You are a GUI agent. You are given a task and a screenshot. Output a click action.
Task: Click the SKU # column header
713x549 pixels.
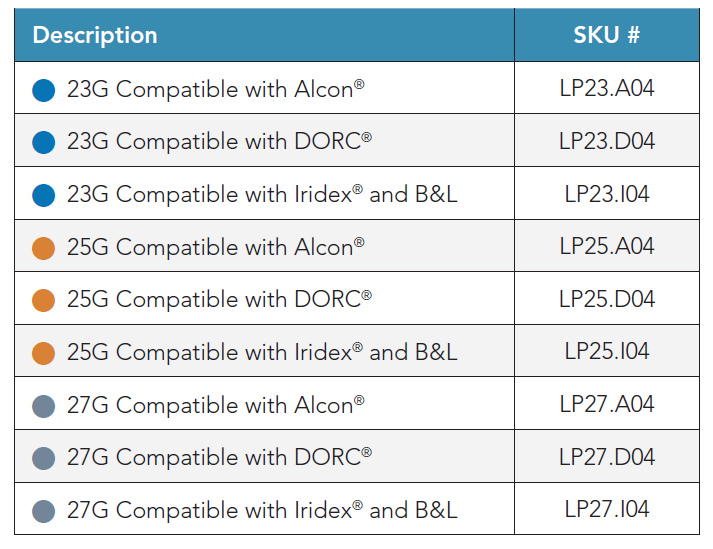606,36
